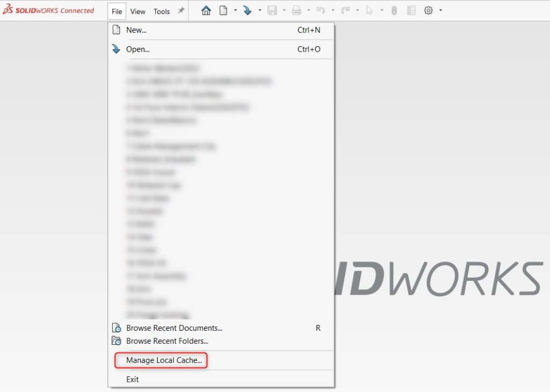Expand the dropdown arrow beside New document icon
The image size is (550, 392).
(235, 11)
